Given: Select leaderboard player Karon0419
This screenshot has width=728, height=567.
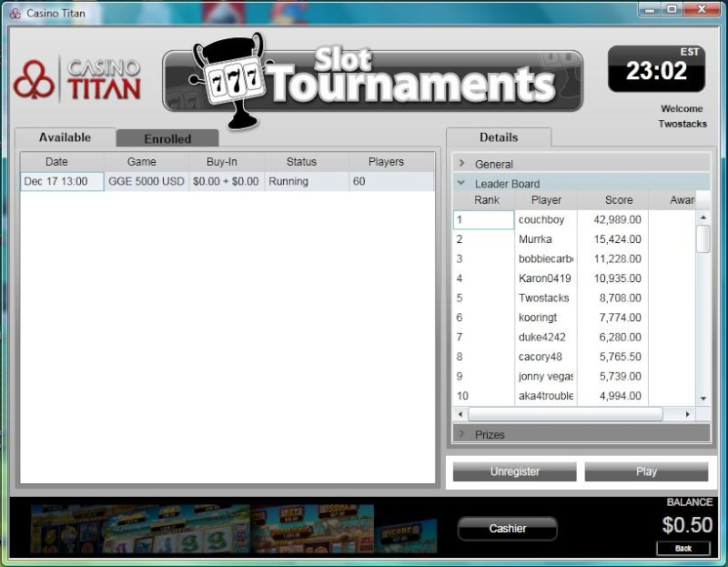Looking at the screenshot, I should coord(544,278).
